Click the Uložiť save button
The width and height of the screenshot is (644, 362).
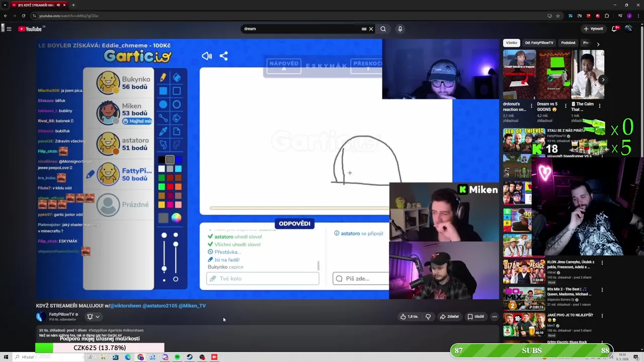[x=475, y=317]
